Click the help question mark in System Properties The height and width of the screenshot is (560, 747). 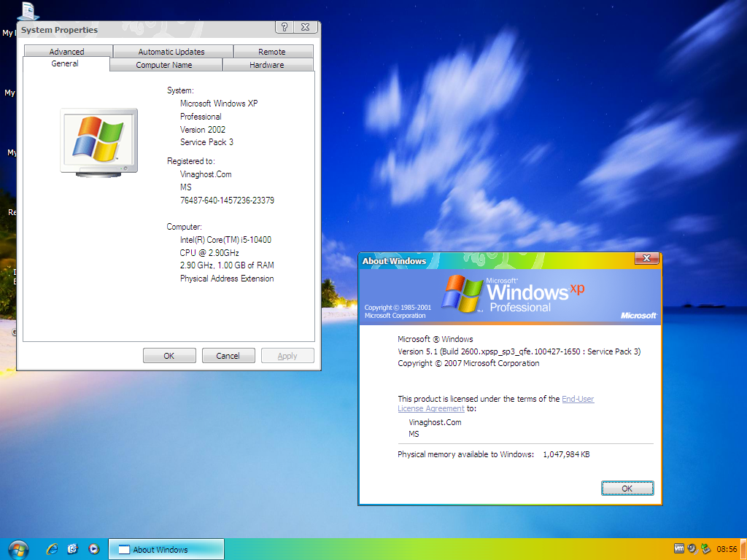pos(285,27)
